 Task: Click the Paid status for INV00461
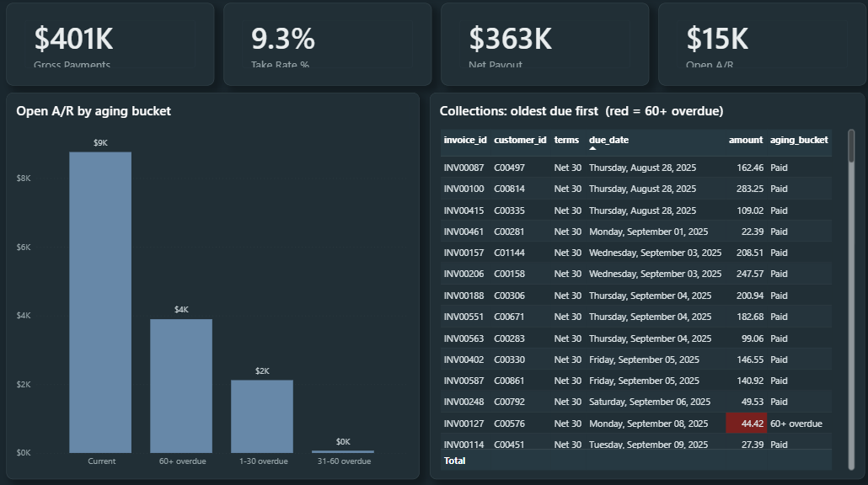(779, 232)
